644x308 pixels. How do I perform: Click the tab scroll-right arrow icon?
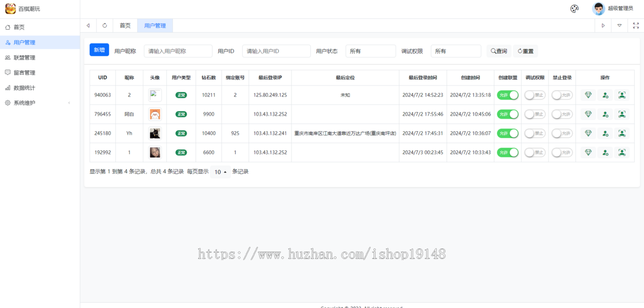603,25
